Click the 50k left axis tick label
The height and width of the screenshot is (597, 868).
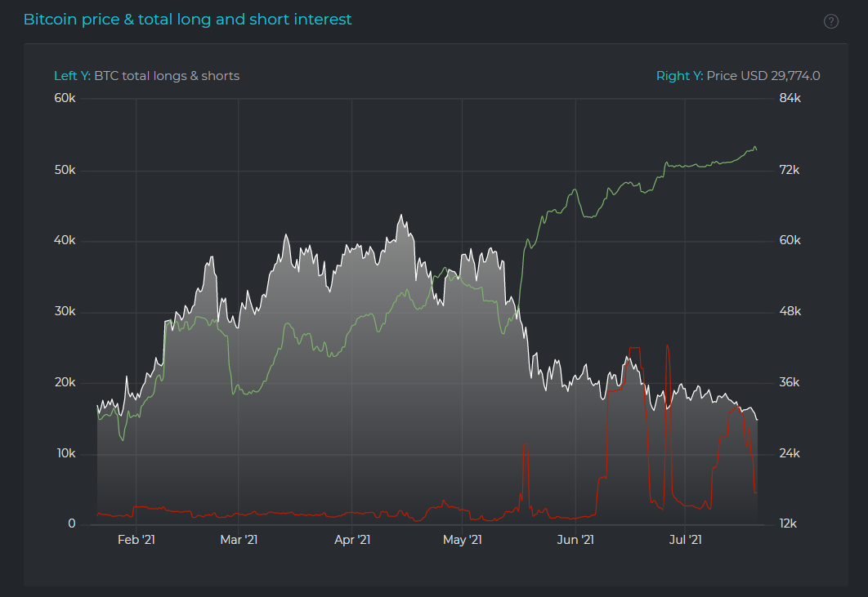[65, 171]
